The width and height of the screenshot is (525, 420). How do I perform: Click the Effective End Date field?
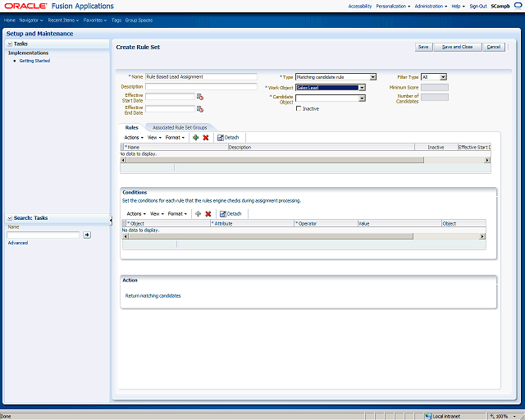pos(170,109)
